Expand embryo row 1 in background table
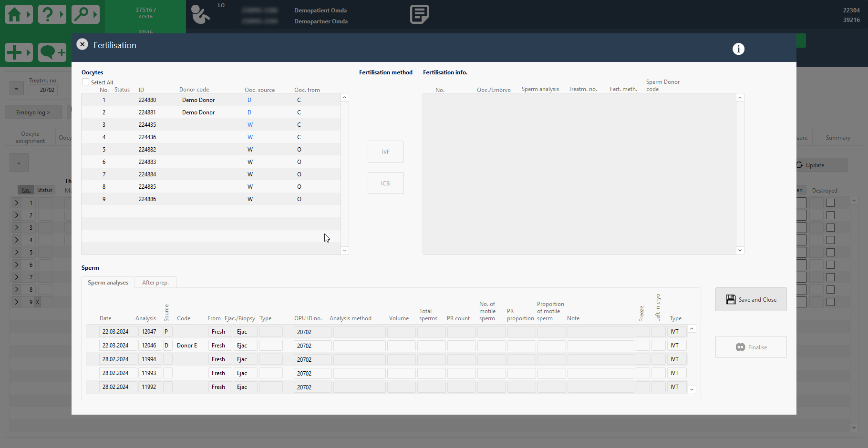 pos(17,203)
